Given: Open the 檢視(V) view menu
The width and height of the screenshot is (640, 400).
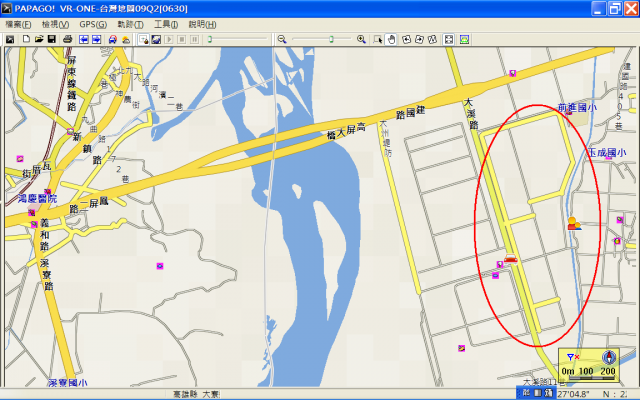Looking at the screenshot, I should 56,24.
